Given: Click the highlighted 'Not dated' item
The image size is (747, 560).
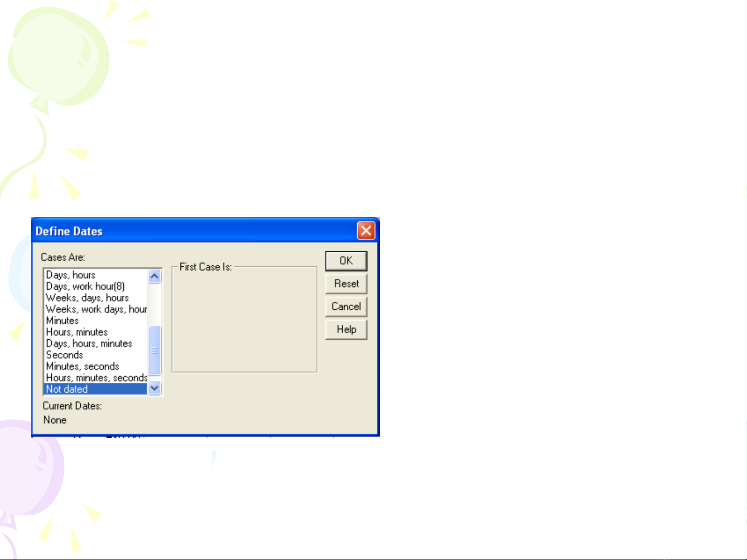Looking at the screenshot, I should coord(67,389).
